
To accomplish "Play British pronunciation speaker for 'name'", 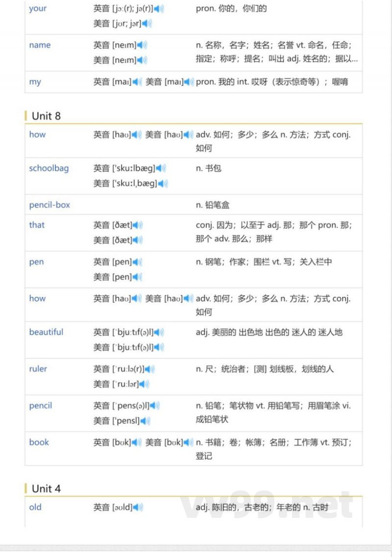I will pos(142,45).
